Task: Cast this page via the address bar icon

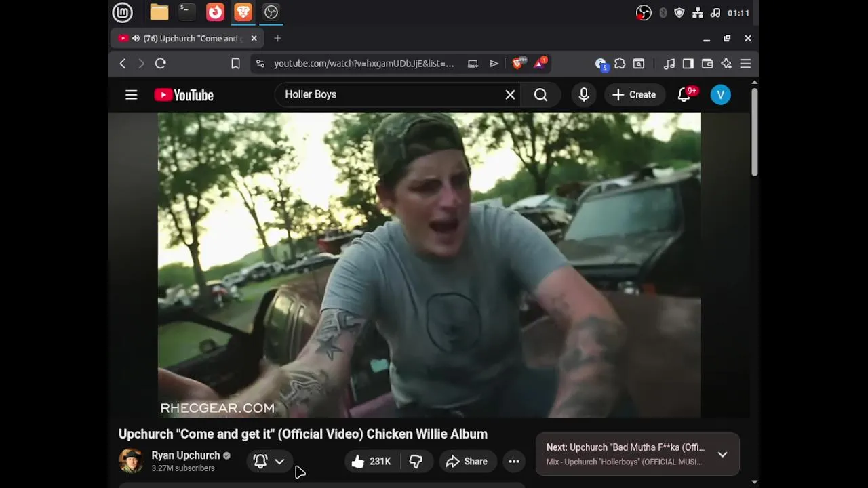Action: [x=473, y=64]
